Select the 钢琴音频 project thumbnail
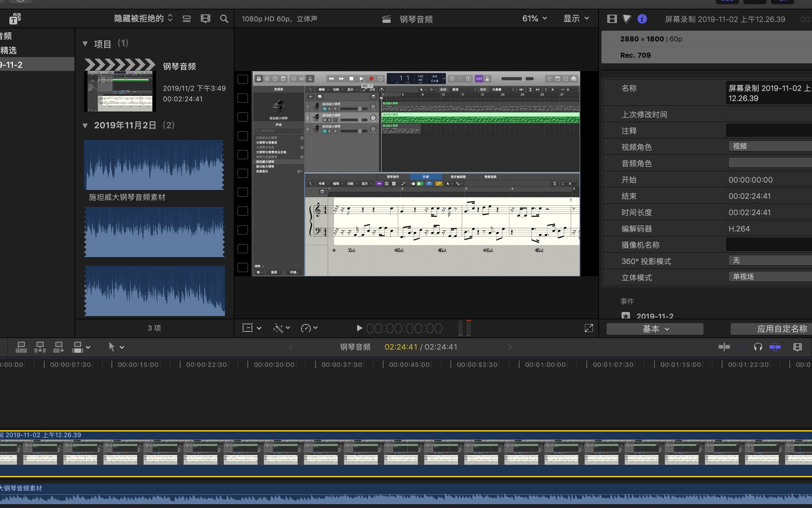The image size is (812, 508). pyautogui.click(x=120, y=85)
